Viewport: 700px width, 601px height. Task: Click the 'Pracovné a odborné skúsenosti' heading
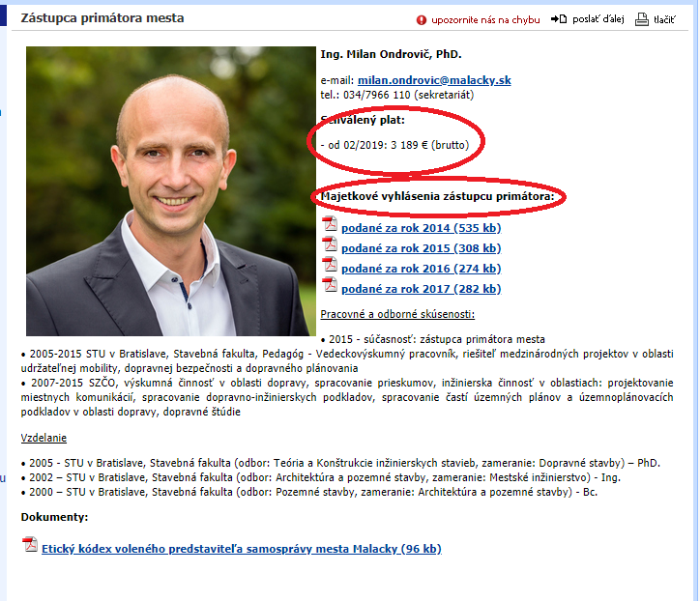397,314
